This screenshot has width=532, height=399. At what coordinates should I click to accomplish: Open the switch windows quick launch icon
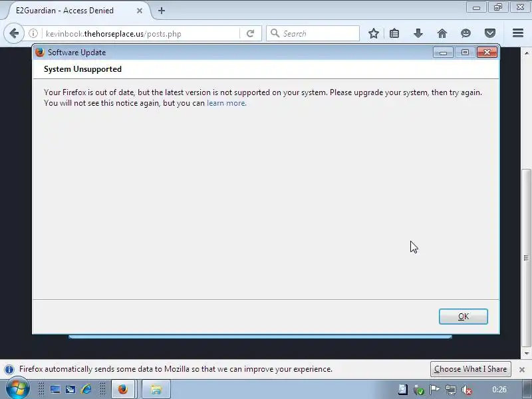pos(70,389)
